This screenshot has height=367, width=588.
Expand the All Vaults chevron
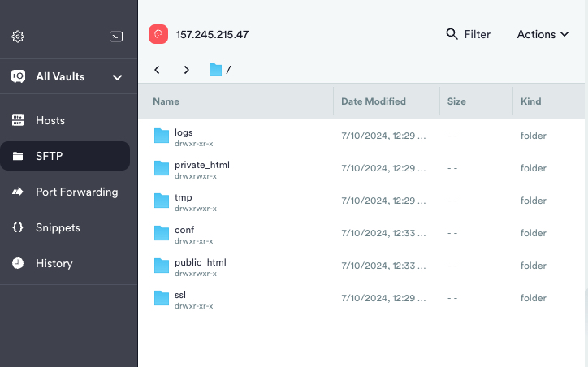118,77
